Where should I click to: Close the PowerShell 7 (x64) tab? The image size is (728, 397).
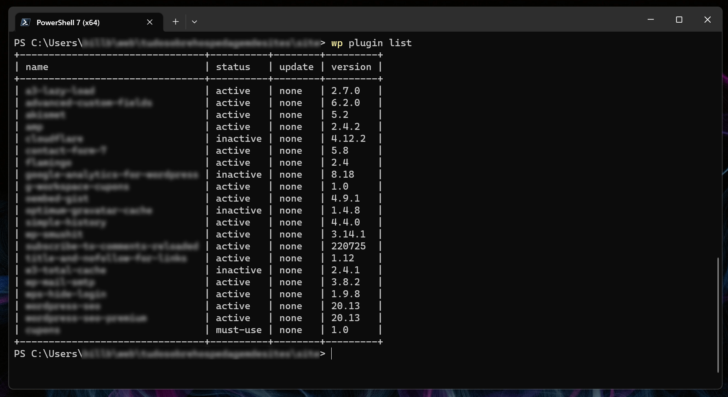pos(150,22)
